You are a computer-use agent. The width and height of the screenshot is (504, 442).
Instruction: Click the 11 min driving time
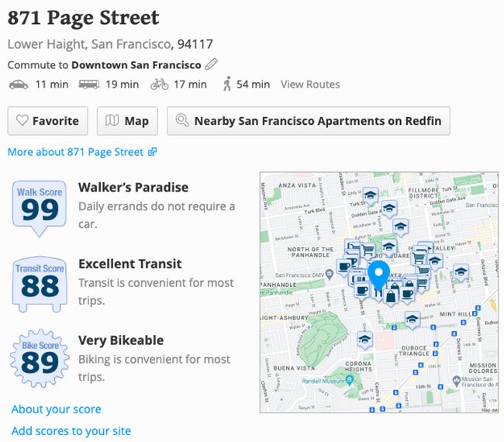pos(52,85)
